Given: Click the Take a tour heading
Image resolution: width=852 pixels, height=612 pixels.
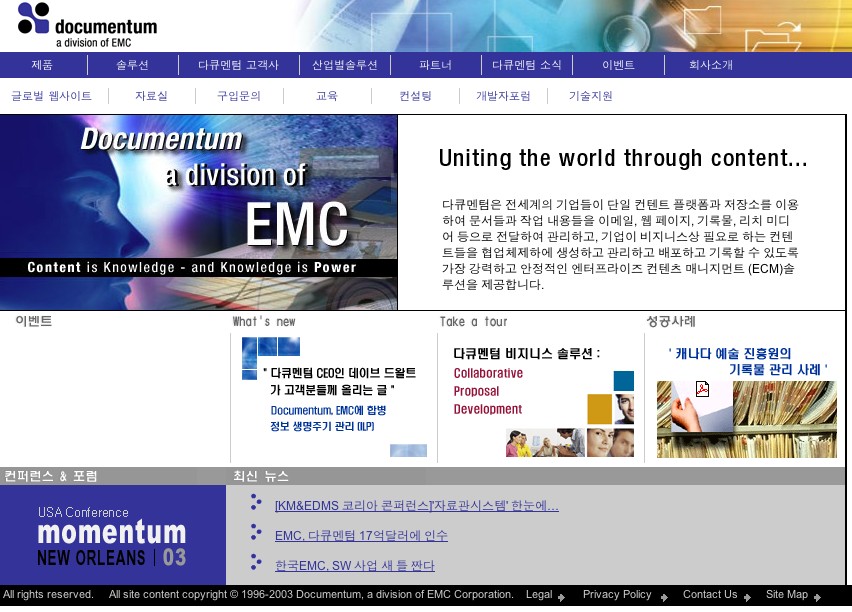Looking at the screenshot, I should click(x=473, y=322).
